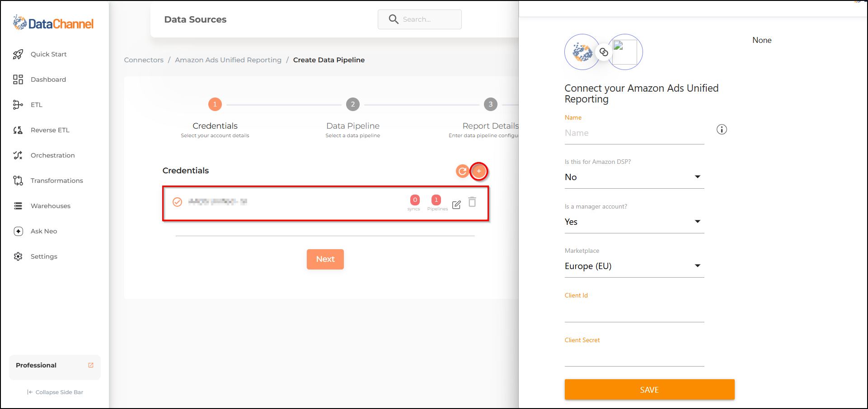Screen dimensions: 868x409
Task: Open Dashboard menu item
Action: point(48,79)
